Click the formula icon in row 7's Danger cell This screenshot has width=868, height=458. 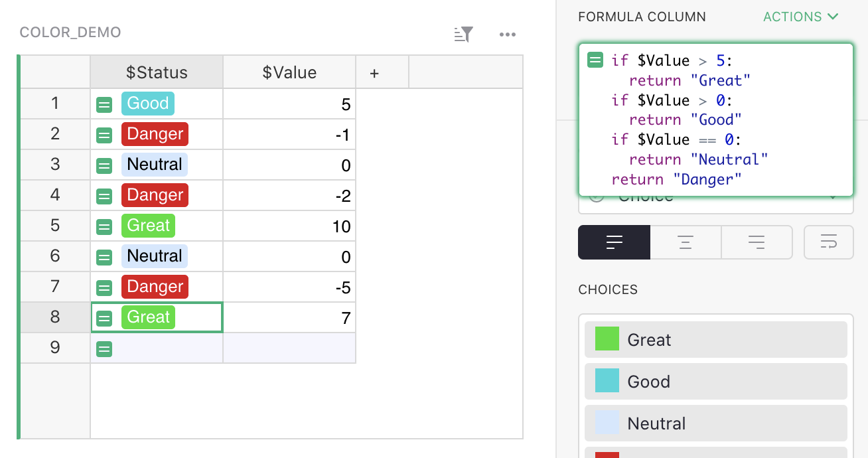point(104,287)
